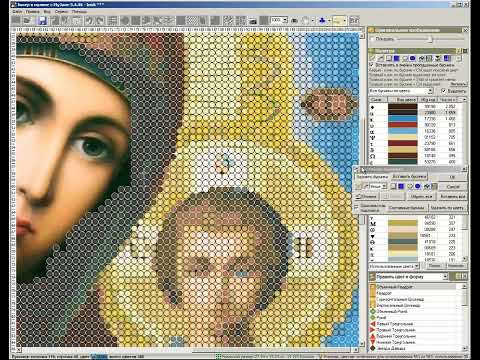
Task: Open the Сервис menu
Action: pyautogui.click(x=62, y=11)
